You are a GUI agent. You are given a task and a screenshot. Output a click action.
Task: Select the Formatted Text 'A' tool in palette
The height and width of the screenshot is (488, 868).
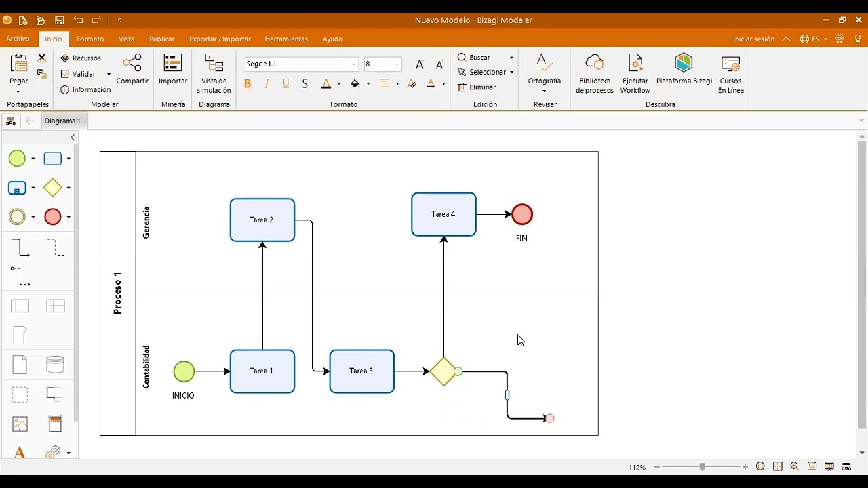20,453
